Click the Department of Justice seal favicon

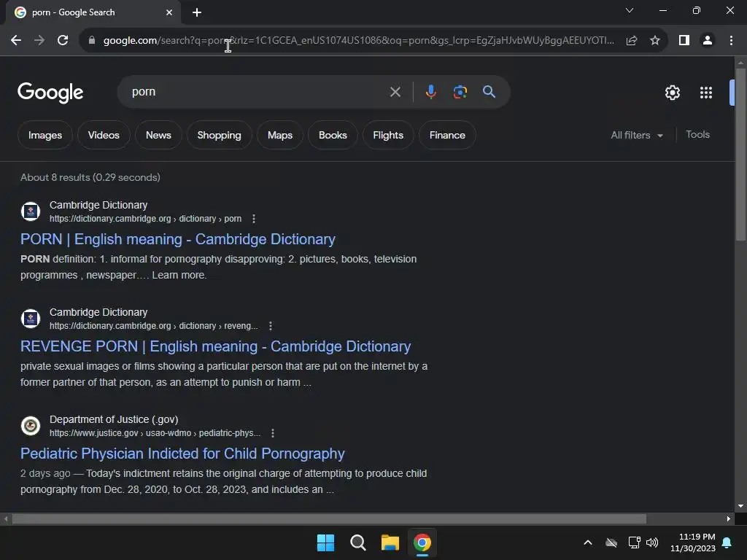pos(31,426)
